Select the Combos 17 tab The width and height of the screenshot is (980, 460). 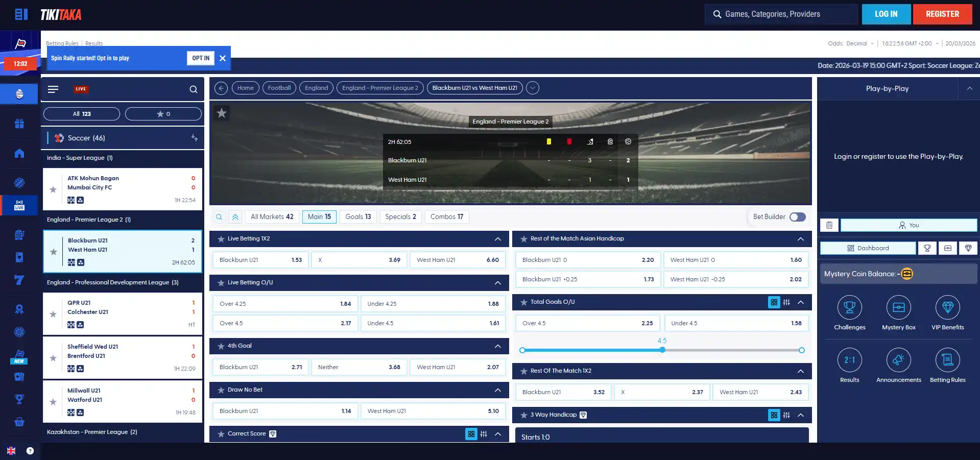(x=447, y=217)
